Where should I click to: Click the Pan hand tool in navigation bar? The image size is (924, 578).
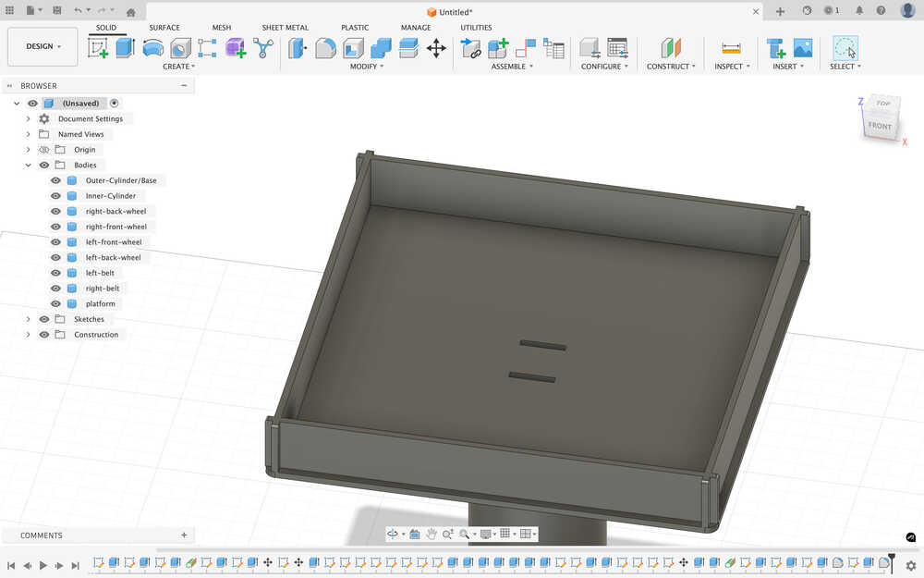pos(432,535)
